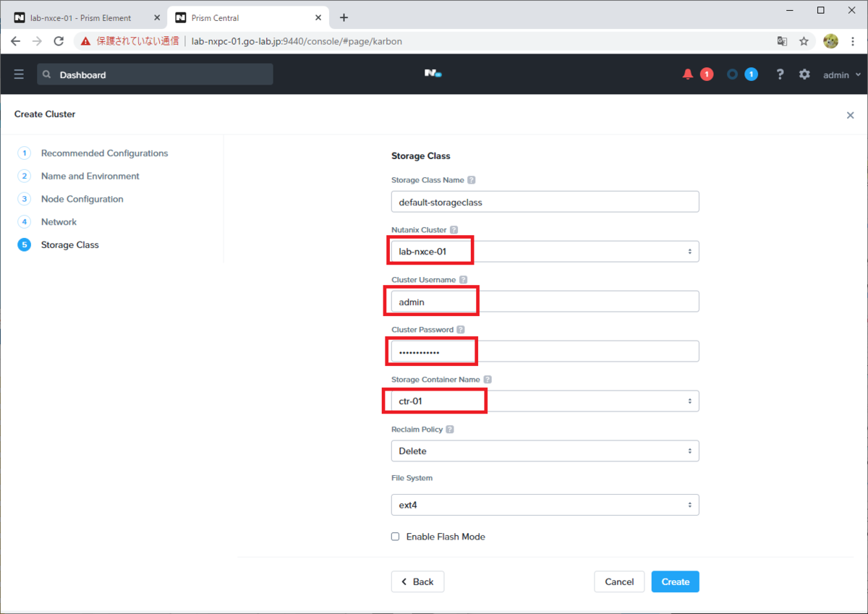Click the Nutanix logo in header

433,73
